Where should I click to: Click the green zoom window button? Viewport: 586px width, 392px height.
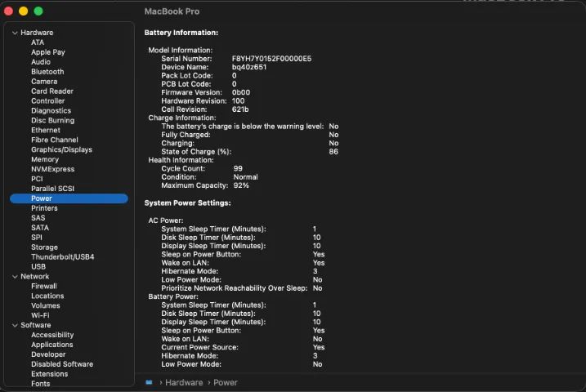click(38, 11)
